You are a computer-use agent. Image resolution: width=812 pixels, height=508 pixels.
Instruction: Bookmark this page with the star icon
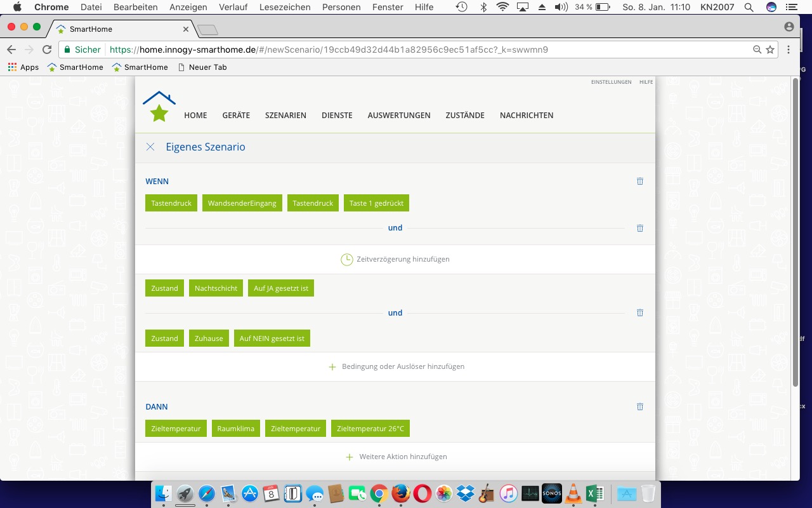click(x=770, y=50)
